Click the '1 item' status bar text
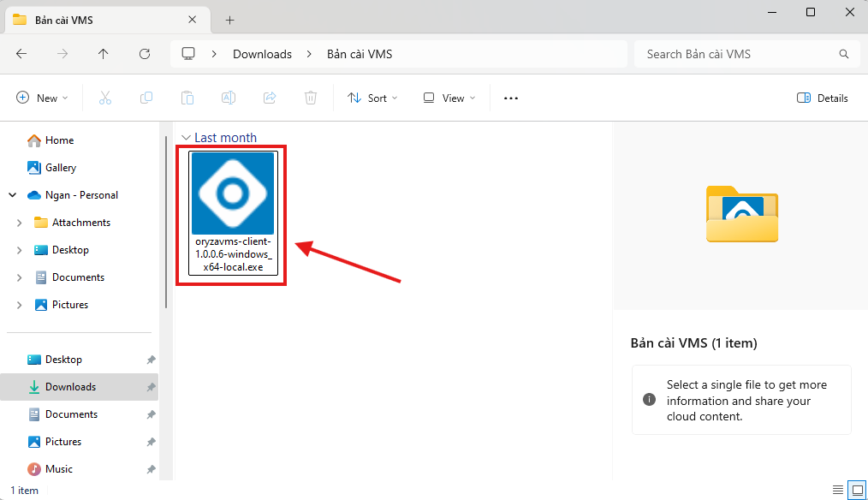The width and height of the screenshot is (868, 500). (24, 491)
